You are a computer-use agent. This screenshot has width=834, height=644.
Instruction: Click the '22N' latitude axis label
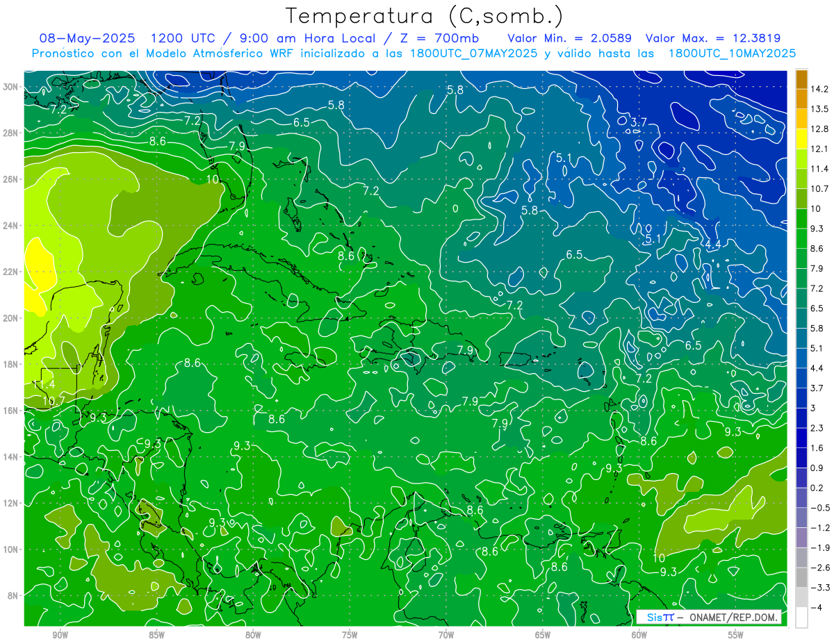[x=12, y=272]
